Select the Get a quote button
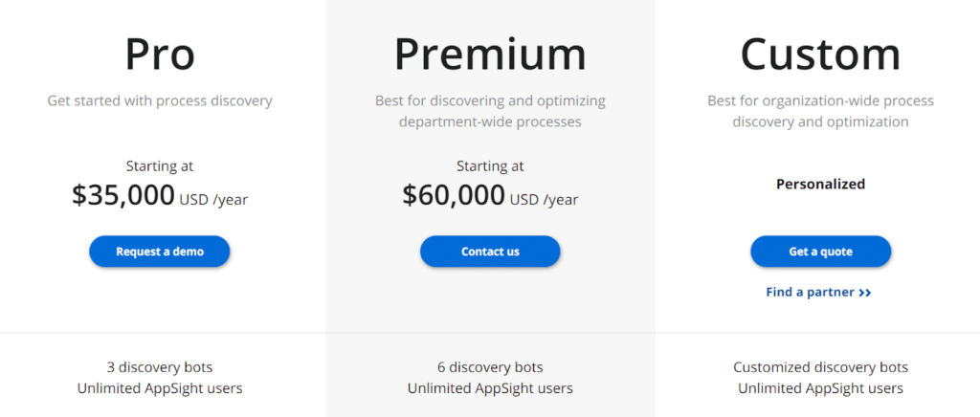The height and width of the screenshot is (417, 980). click(x=820, y=252)
